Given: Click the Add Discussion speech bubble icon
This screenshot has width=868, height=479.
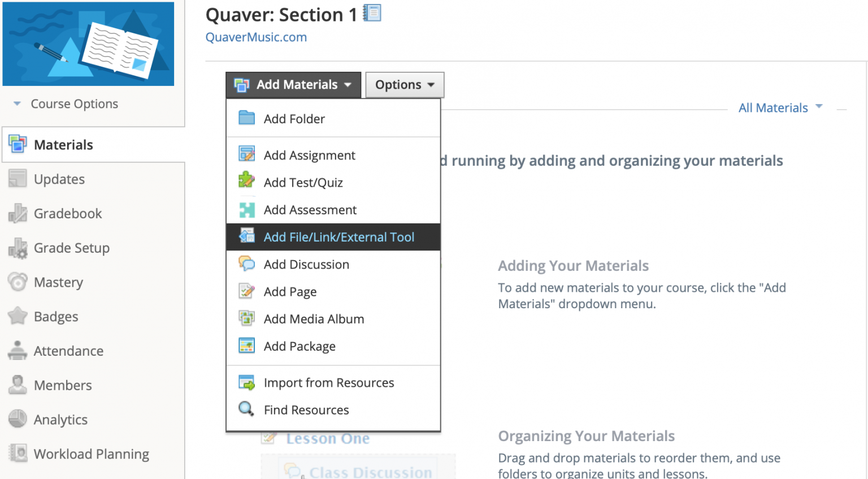Looking at the screenshot, I should coord(246,264).
